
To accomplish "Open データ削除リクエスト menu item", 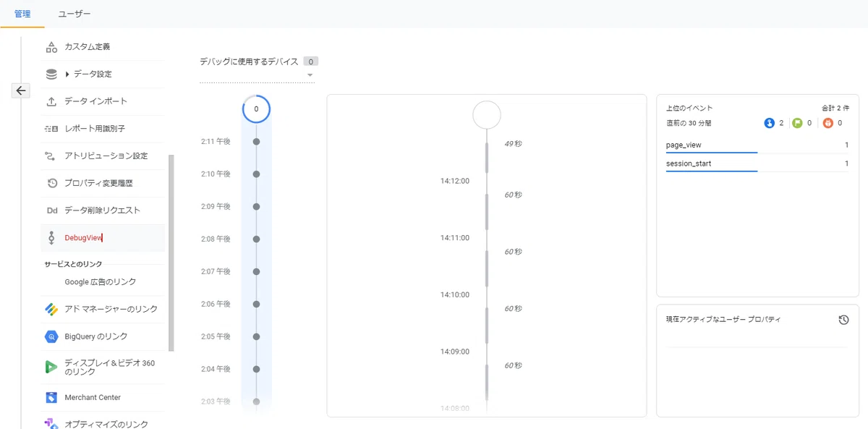I will click(103, 211).
